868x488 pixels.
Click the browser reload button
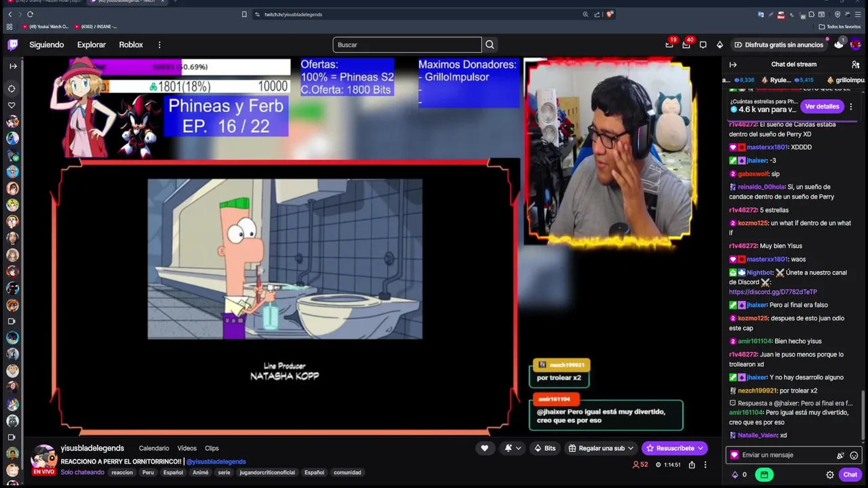[x=30, y=14]
